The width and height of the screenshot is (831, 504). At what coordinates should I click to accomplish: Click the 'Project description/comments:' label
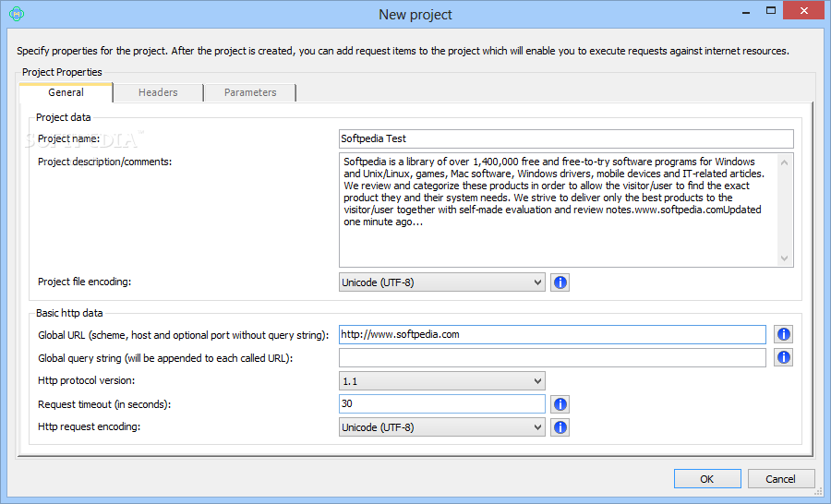(105, 162)
